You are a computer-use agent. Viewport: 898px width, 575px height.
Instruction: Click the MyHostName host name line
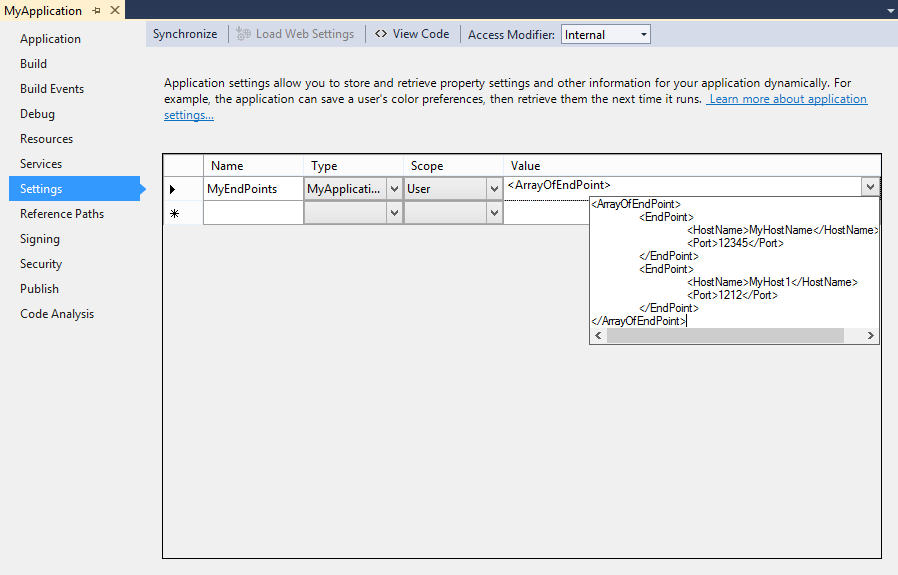coord(782,230)
